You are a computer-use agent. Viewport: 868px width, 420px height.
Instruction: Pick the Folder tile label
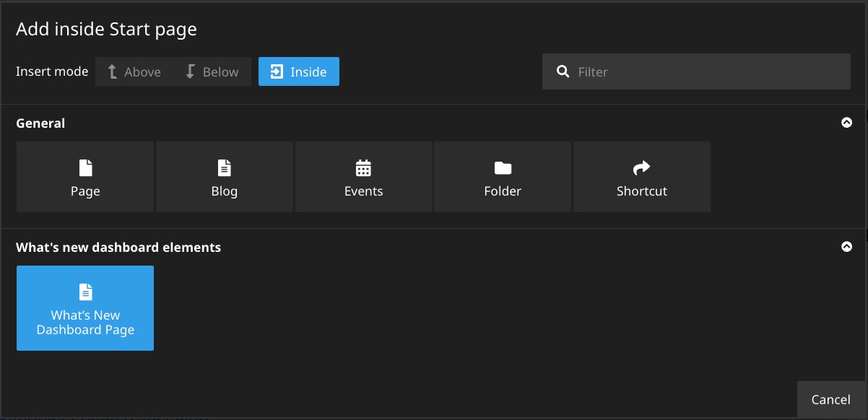tap(503, 191)
